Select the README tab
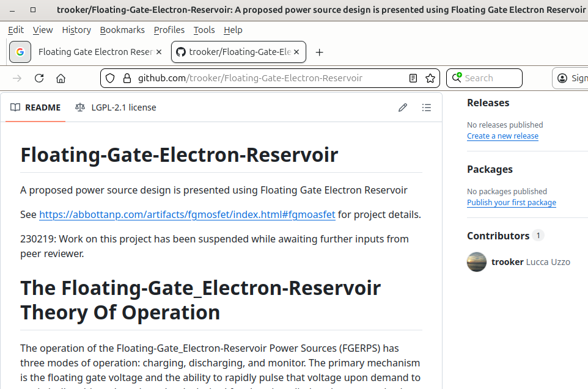 (x=35, y=107)
